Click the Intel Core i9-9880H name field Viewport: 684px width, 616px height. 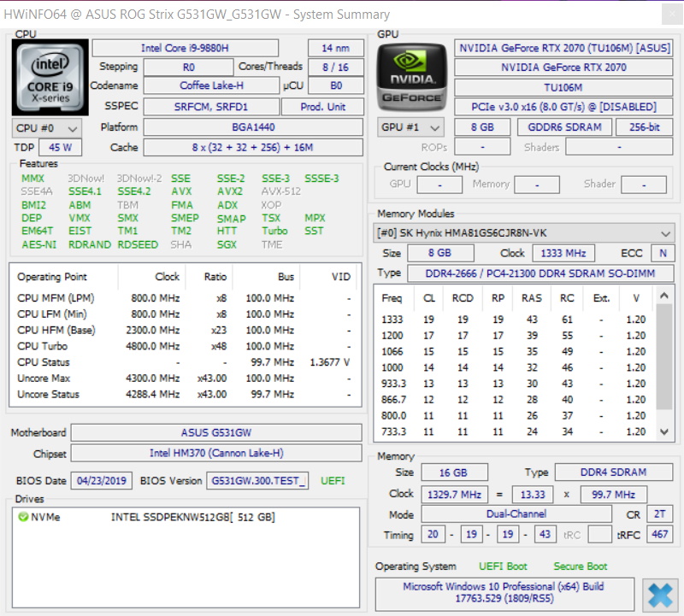tap(186, 48)
